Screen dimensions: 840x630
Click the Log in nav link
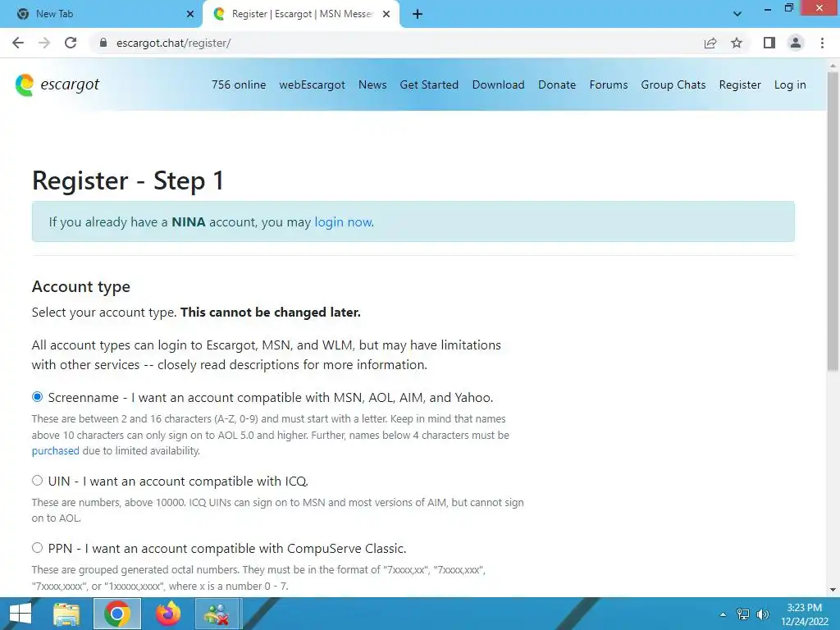pos(790,84)
